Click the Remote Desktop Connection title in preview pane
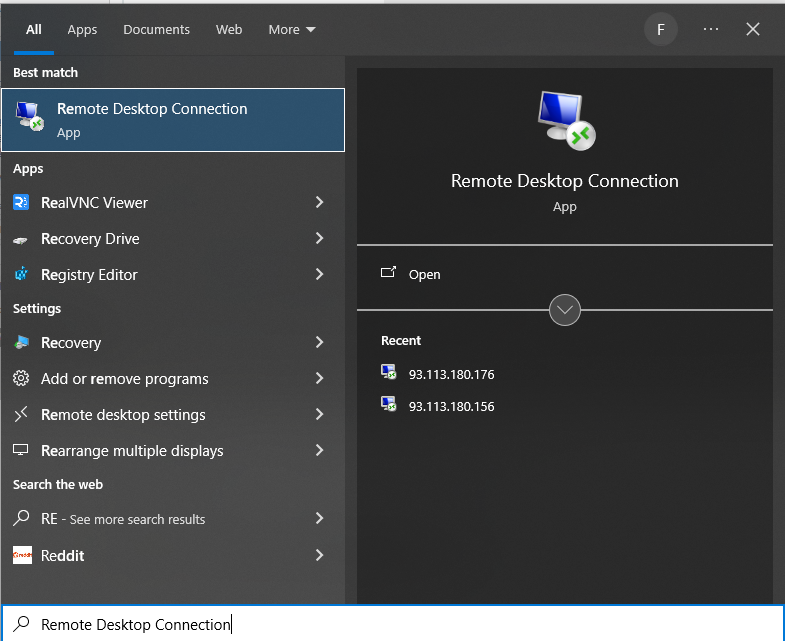Viewport: 785px width, 641px height. [565, 181]
